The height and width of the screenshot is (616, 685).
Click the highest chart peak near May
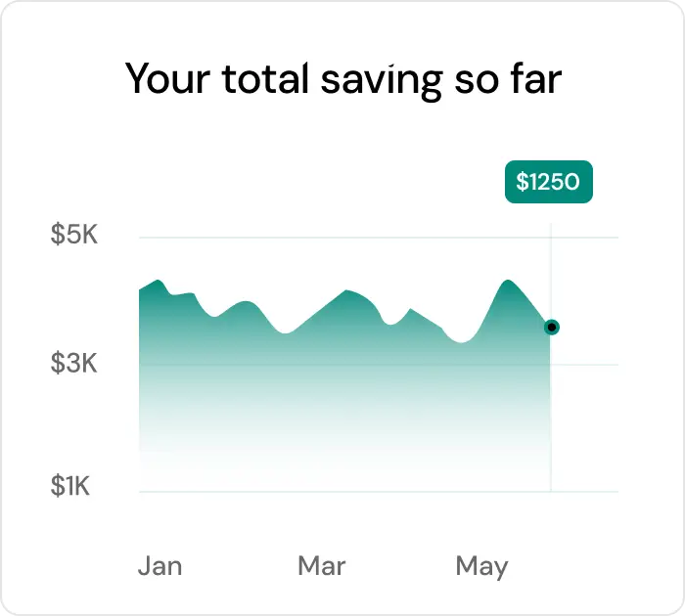(507, 282)
